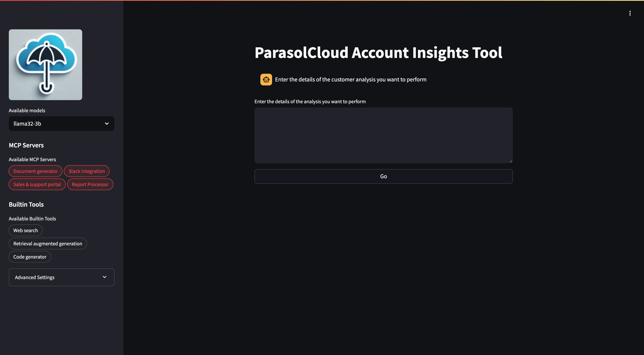Open the three-dot overflow menu
Viewport: 644px width, 355px height.
[630, 13]
